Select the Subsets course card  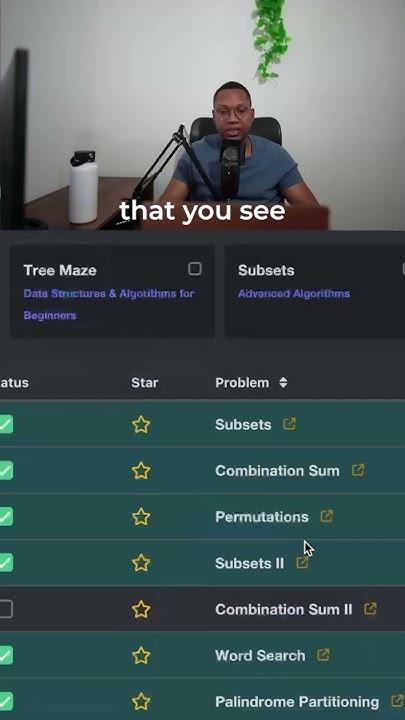click(315, 291)
